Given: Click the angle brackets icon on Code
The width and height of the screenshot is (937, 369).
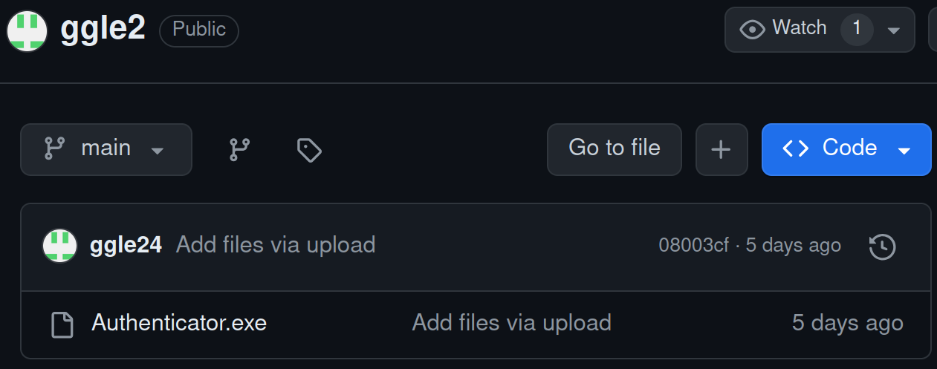Looking at the screenshot, I should [x=795, y=148].
